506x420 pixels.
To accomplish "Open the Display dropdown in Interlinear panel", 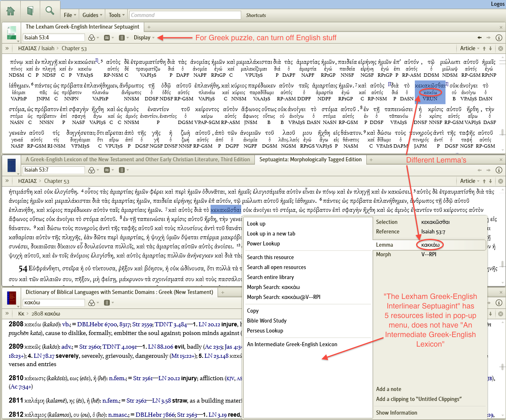I will pos(144,38).
